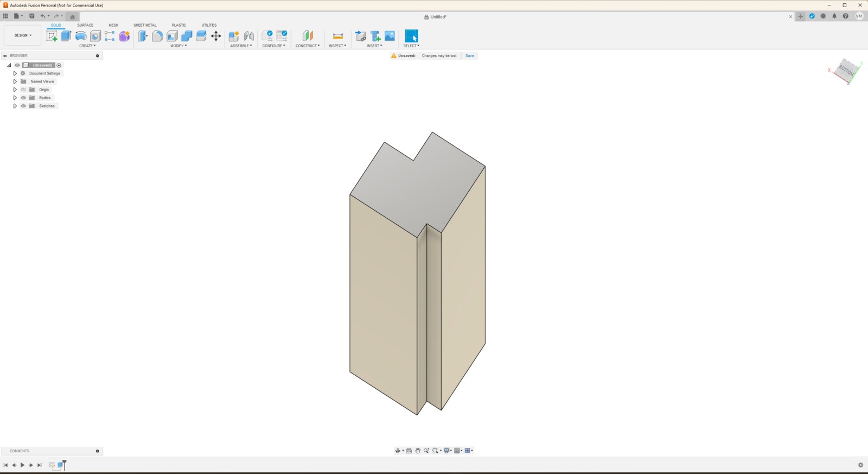Screen dimensions: 868x474
Task: Select the Hole tool
Action: (95, 36)
